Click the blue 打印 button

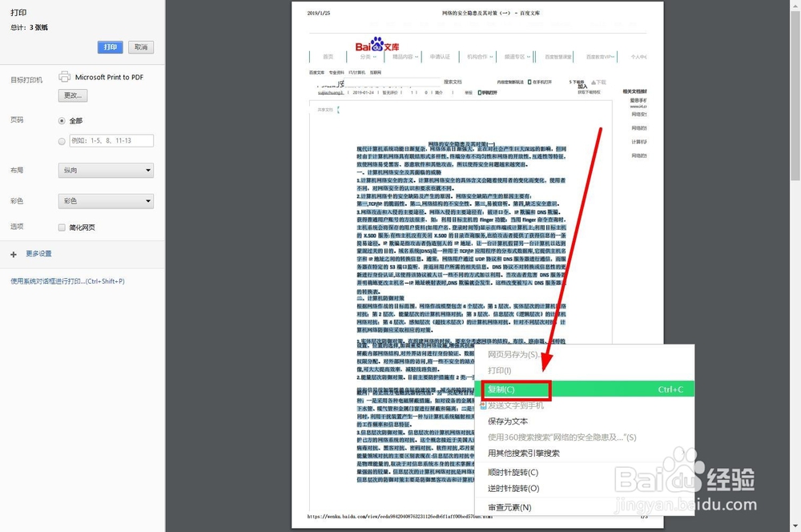111,47
